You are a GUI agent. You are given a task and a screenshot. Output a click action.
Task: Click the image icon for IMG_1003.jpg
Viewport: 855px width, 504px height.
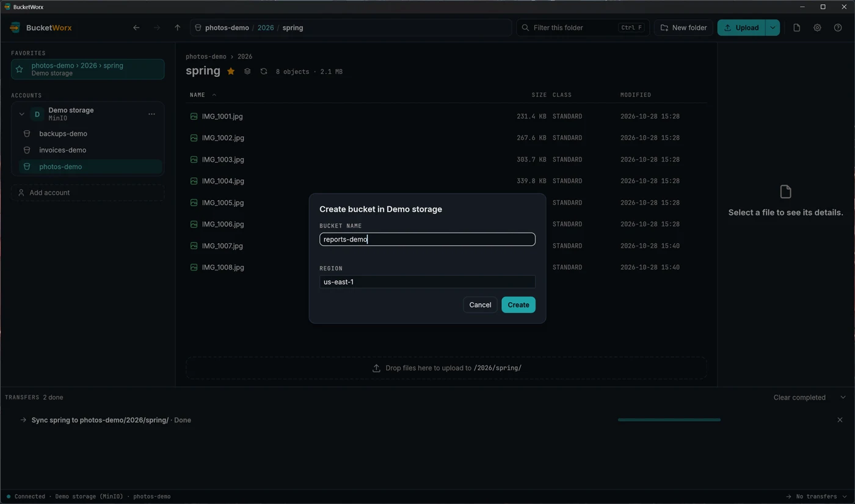click(x=194, y=159)
